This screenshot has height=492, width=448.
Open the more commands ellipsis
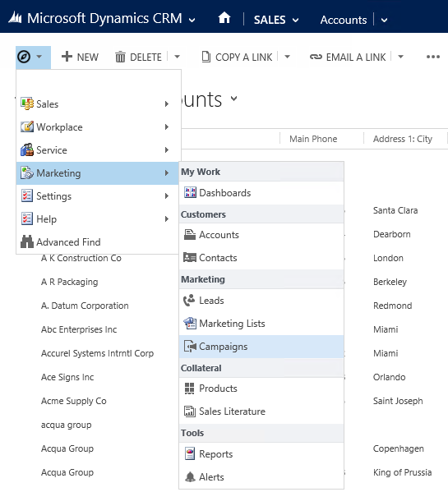[x=433, y=57]
